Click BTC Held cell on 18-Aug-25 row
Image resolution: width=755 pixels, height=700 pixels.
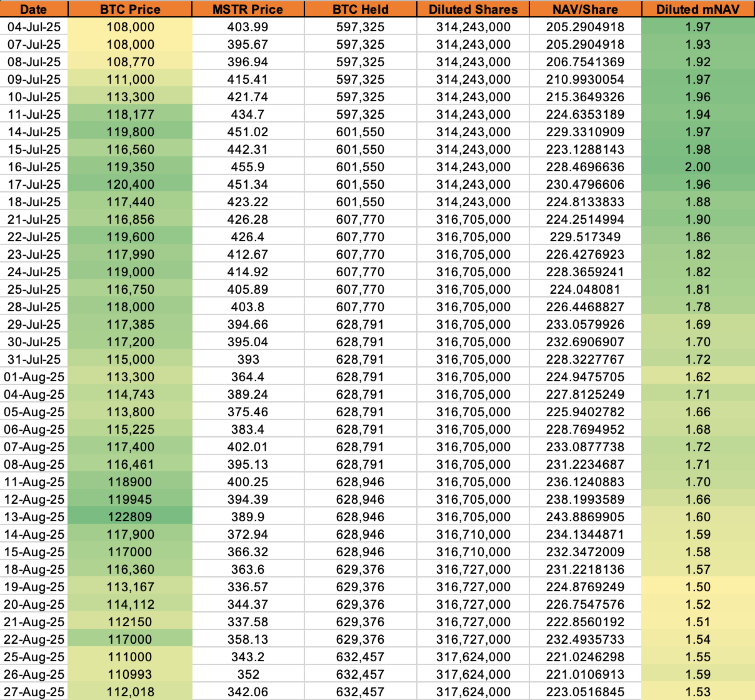pyautogui.click(x=360, y=569)
